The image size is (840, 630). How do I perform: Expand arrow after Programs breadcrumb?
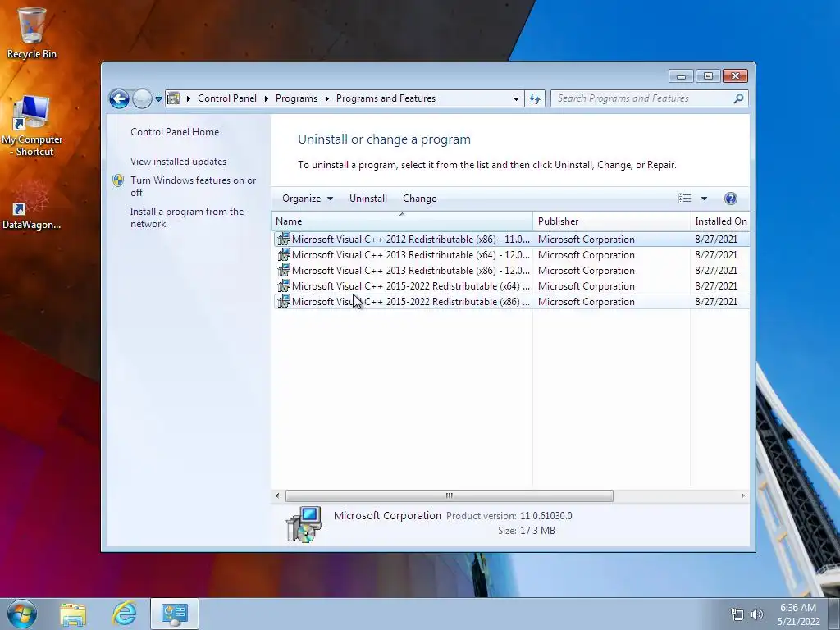(x=326, y=98)
